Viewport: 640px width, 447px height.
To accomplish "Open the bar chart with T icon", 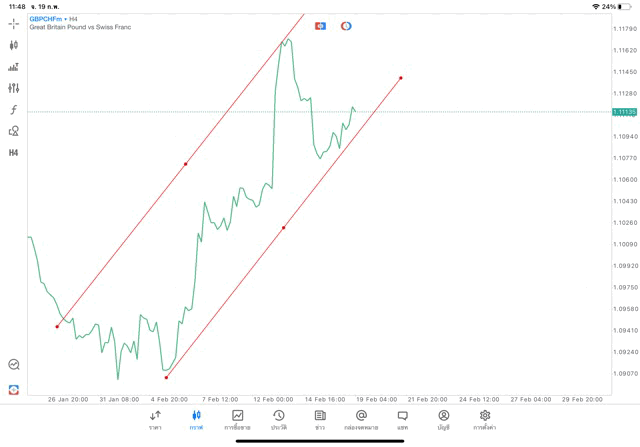I will (14, 67).
